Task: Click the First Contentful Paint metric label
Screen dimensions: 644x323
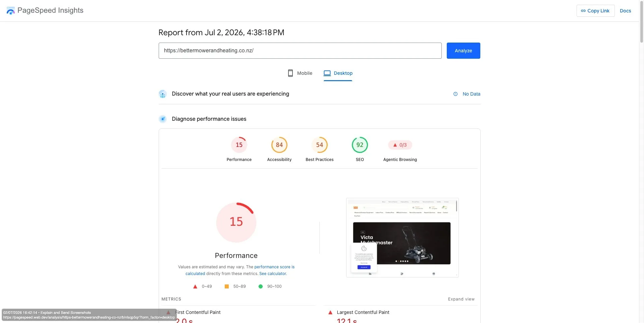Action: tap(198, 312)
